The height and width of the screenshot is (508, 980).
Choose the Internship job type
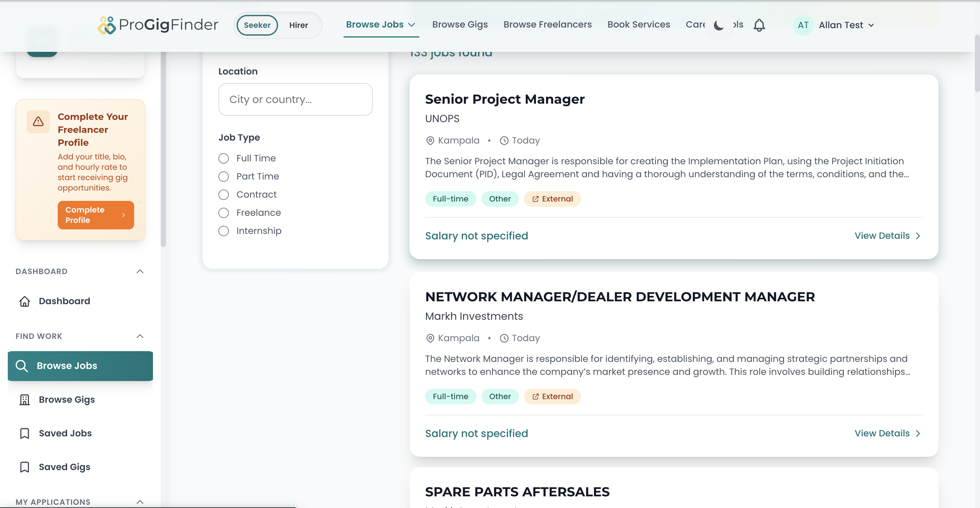224,231
